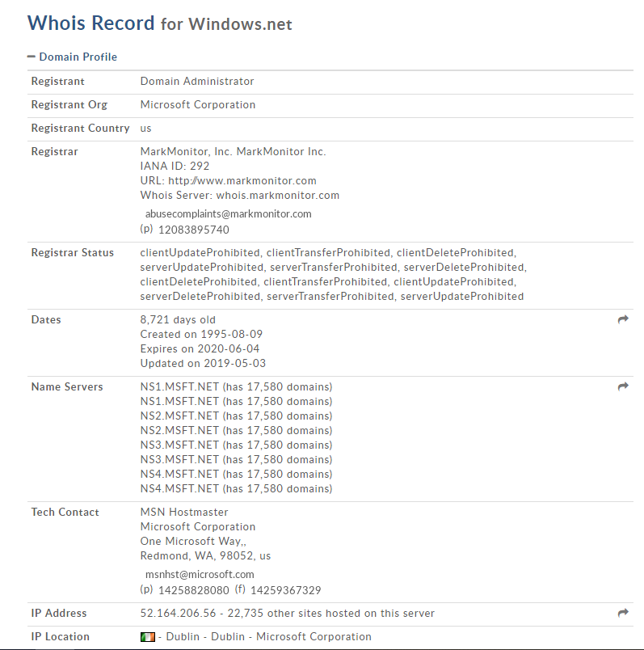This screenshot has width=644, height=650.
Task: Select the first NS1.MSFT.NET name server entry
Action: (179, 386)
